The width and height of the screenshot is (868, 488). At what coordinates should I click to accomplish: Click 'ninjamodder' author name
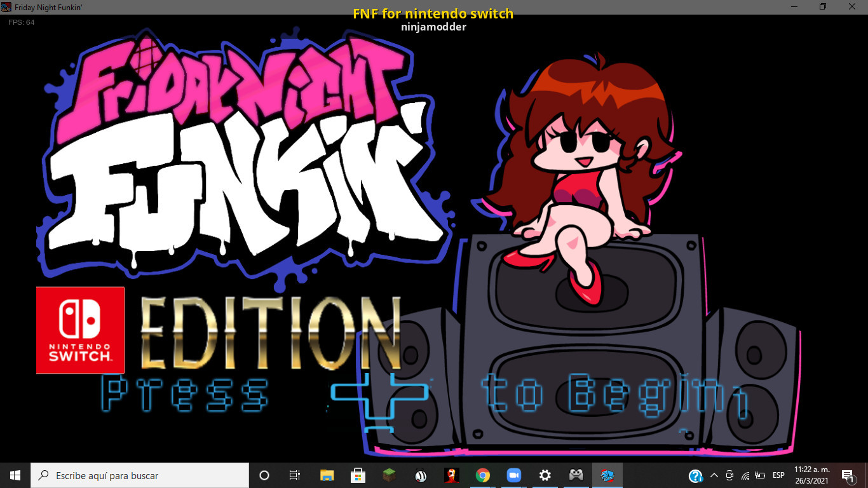click(433, 27)
